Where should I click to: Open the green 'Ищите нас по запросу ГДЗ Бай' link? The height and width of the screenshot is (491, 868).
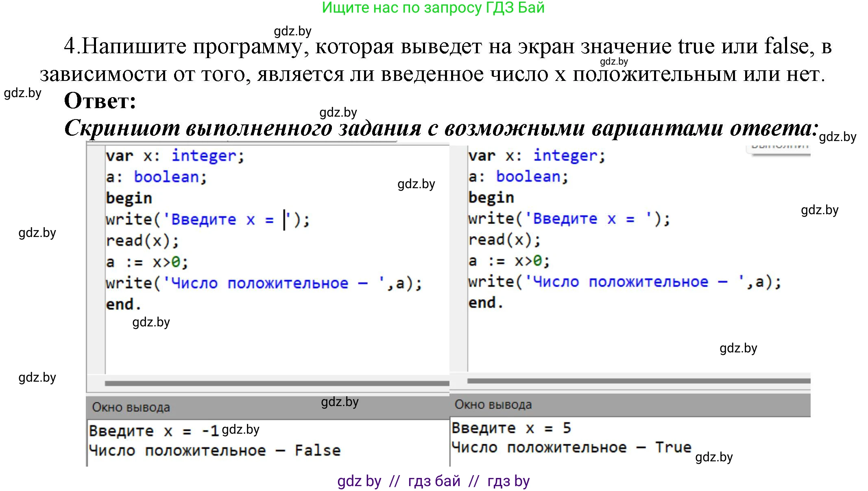point(433,8)
